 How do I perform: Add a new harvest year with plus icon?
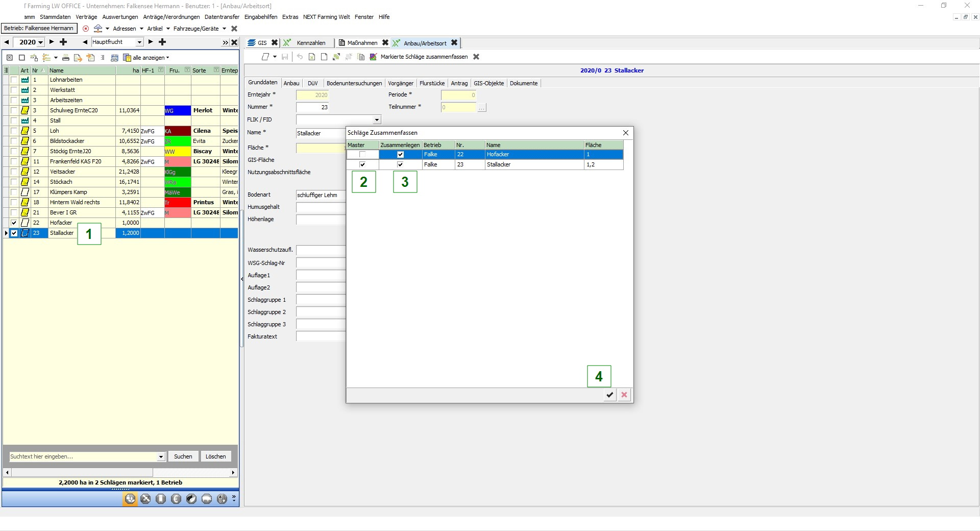click(63, 42)
